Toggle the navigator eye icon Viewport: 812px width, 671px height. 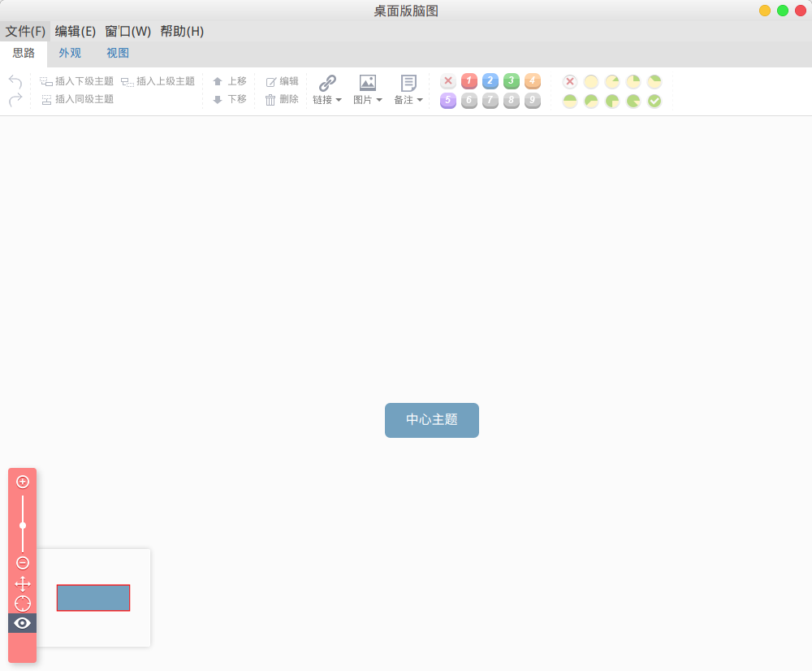[22, 623]
